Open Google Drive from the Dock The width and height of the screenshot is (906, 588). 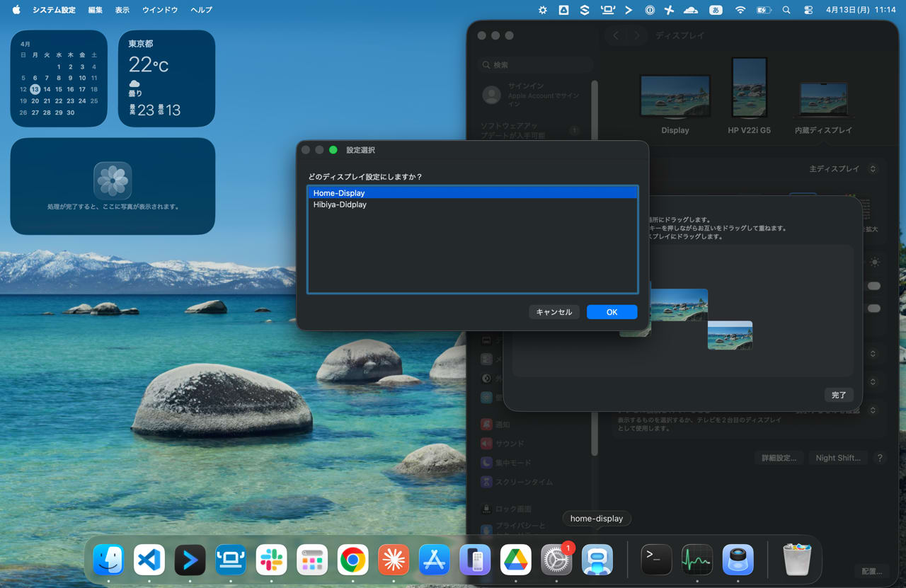515,560
